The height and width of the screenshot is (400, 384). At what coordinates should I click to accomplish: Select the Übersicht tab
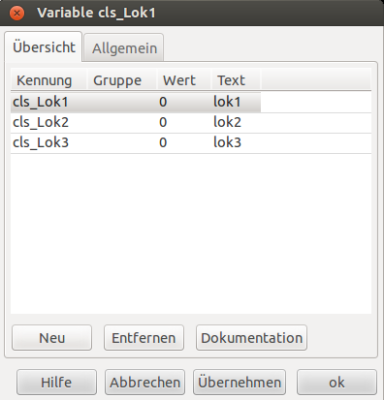click(43, 47)
